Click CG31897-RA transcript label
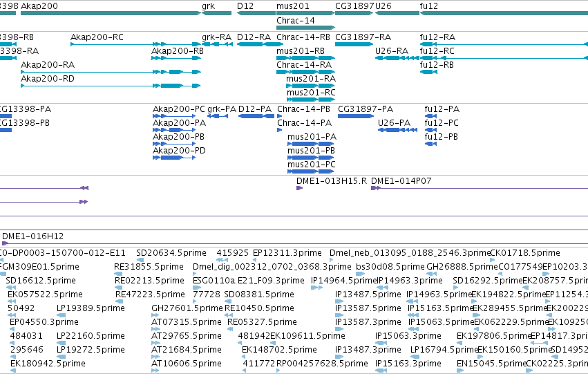This screenshot has height=374, width=588. 363,37
